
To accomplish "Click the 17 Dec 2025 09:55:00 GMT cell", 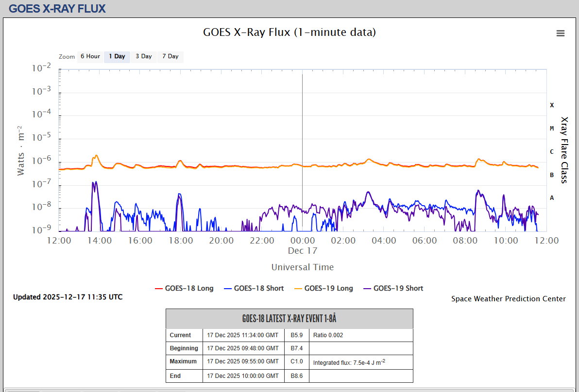I will coord(242,361).
